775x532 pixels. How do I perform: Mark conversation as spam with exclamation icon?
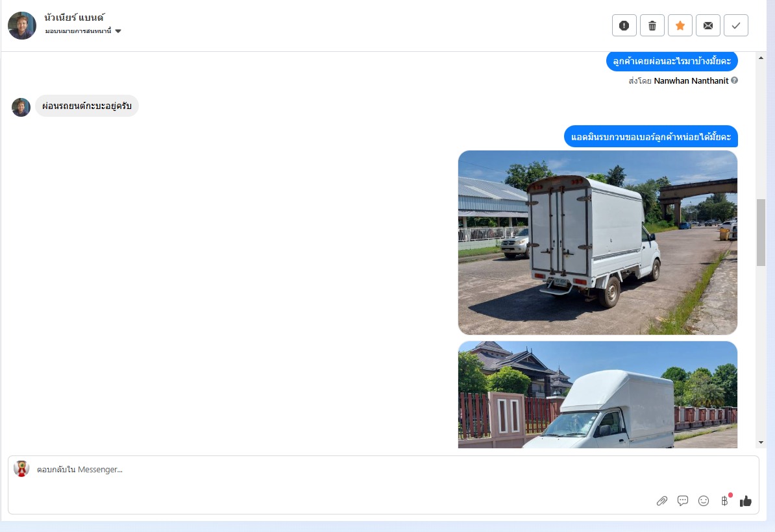click(x=624, y=26)
